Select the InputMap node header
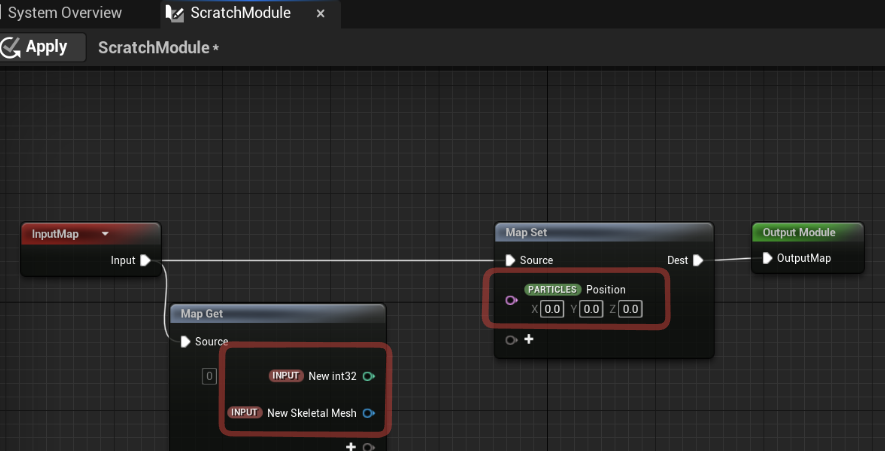The image size is (885, 451). 90,234
